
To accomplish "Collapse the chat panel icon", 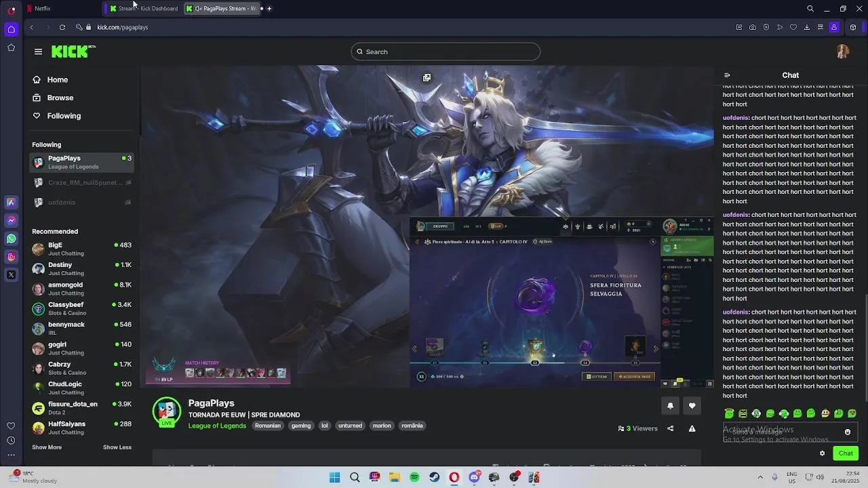I will pyautogui.click(x=727, y=75).
